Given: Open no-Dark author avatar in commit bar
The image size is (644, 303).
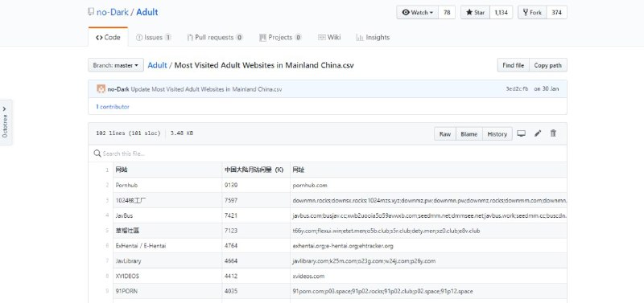Looking at the screenshot, I should click(101, 89).
